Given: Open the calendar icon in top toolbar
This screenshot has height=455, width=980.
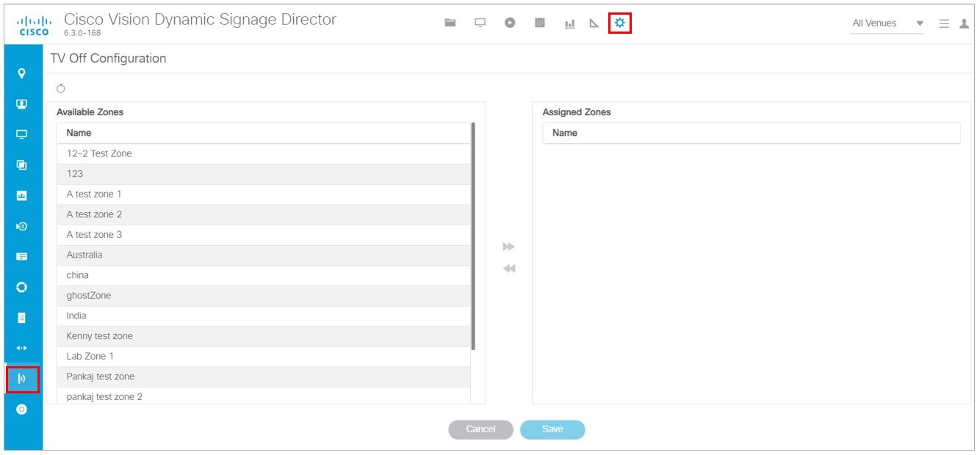Looking at the screenshot, I should 540,23.
